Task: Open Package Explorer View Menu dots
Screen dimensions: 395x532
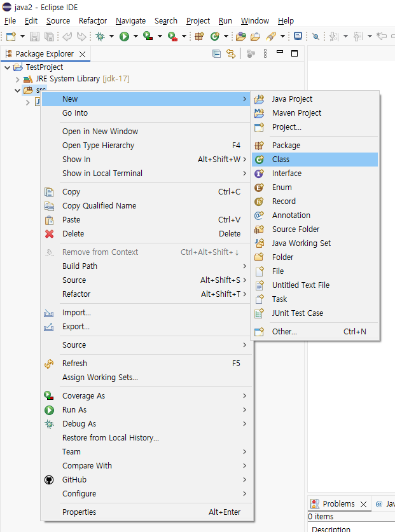Action: [265, 53]
